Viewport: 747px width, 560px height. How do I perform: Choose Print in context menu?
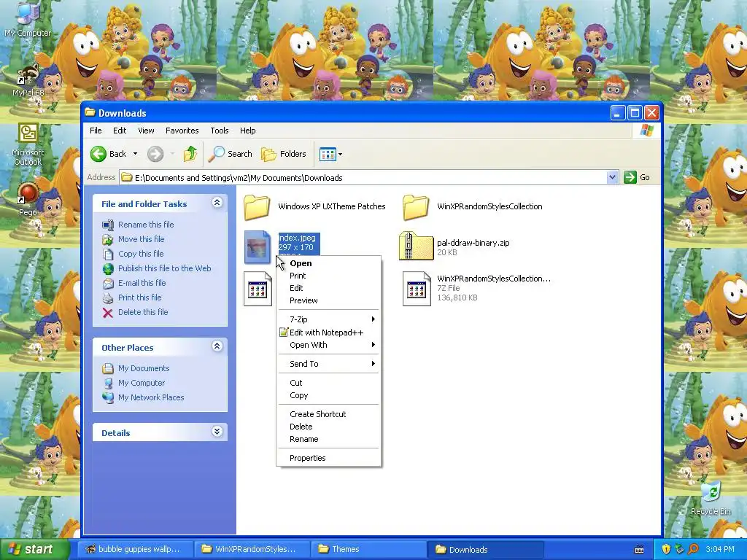pos(329,276)
